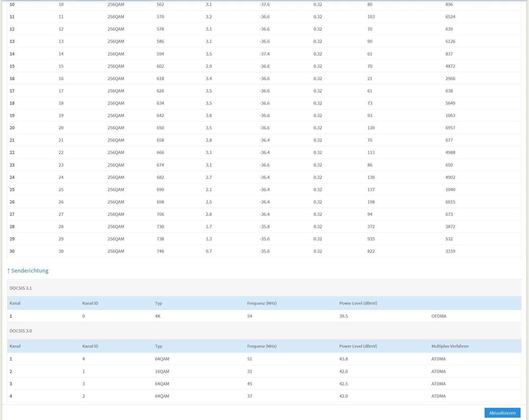The height and width of the screenshot is (420, 529).
Task: Click frequency 51 in DOCSIS 3.0 table
Action: (x=249, y=359)
